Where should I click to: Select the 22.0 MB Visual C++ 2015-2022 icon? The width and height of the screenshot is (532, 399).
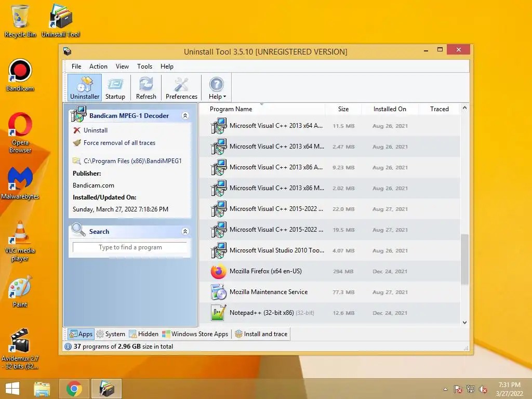(219, 209)
